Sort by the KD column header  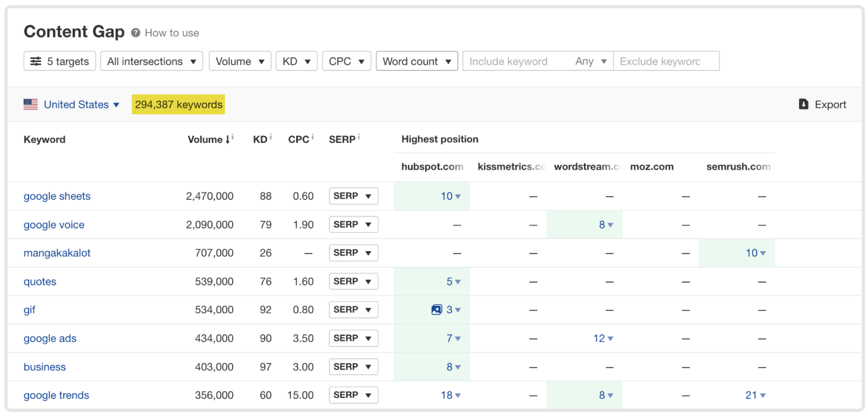coord(260,139)
